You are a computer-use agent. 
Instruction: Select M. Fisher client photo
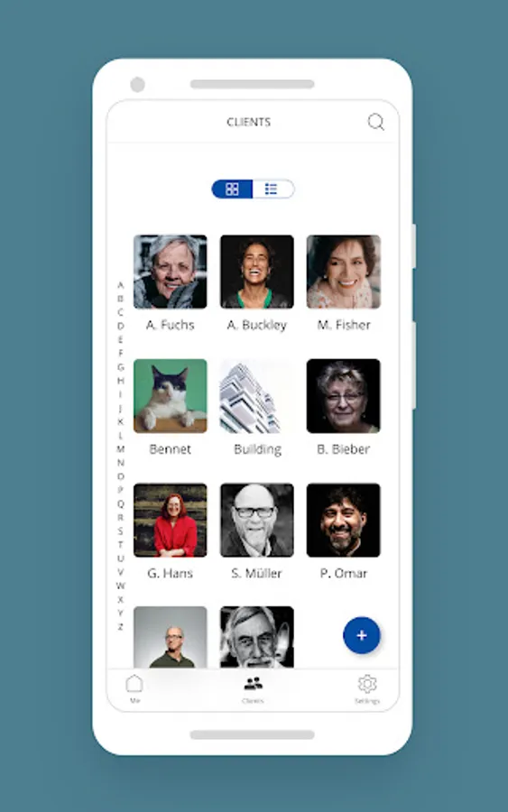click(343, 272)
